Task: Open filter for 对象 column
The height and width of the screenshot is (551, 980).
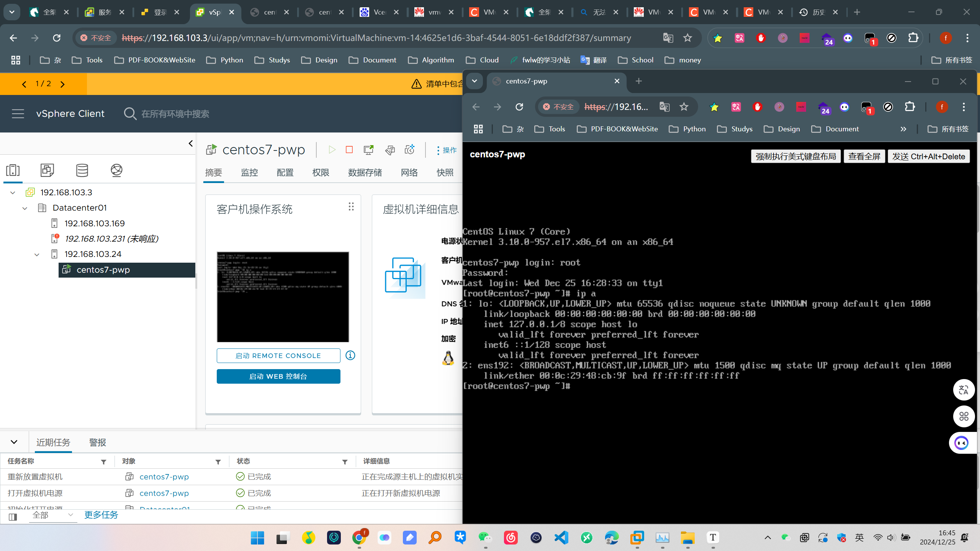Action: [x=218, y=462]
